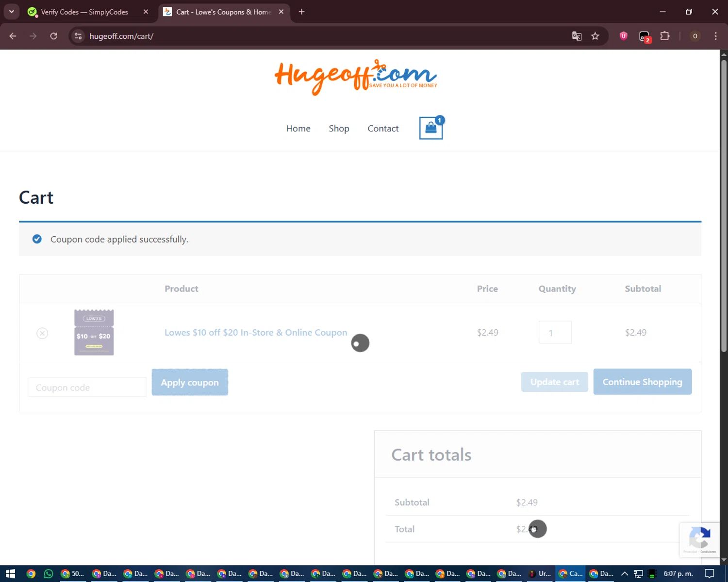Open the tab search dropdown arrow

(11, 12)
